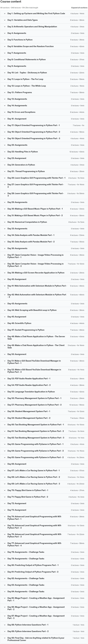
Task: Expand Day 15 Errors and Exceptions chevron
Action: [x=5, y=112]
